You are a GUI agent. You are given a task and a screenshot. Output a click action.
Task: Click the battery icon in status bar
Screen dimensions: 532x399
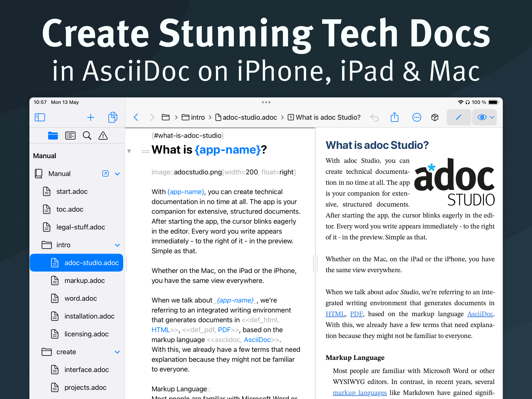click(493, 102)
